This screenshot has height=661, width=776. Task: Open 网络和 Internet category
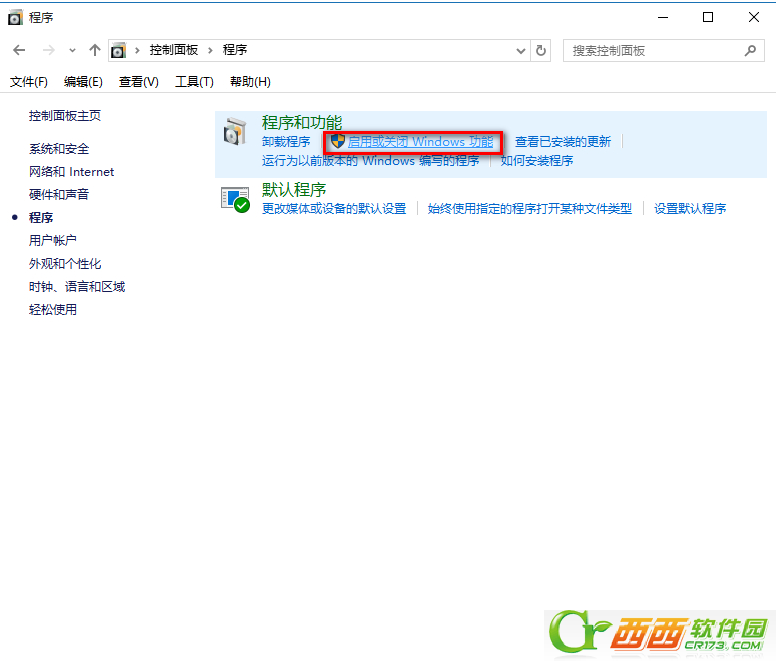coord(71,172)
